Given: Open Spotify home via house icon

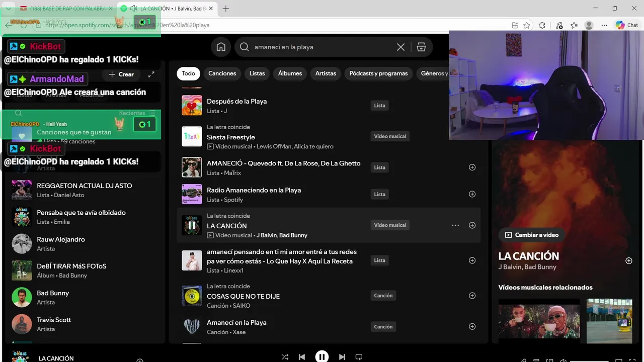Looking at the screenshot, I should tap(221, 47).
